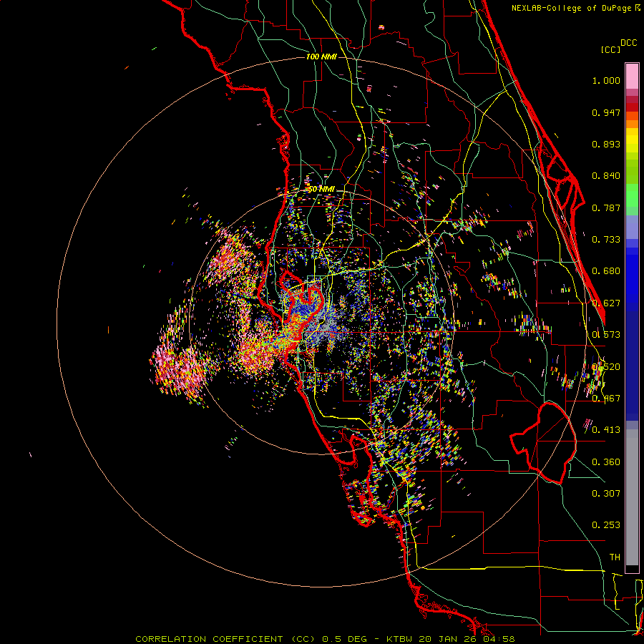Click the 50 NMI range ring label

tap(321, 190)
